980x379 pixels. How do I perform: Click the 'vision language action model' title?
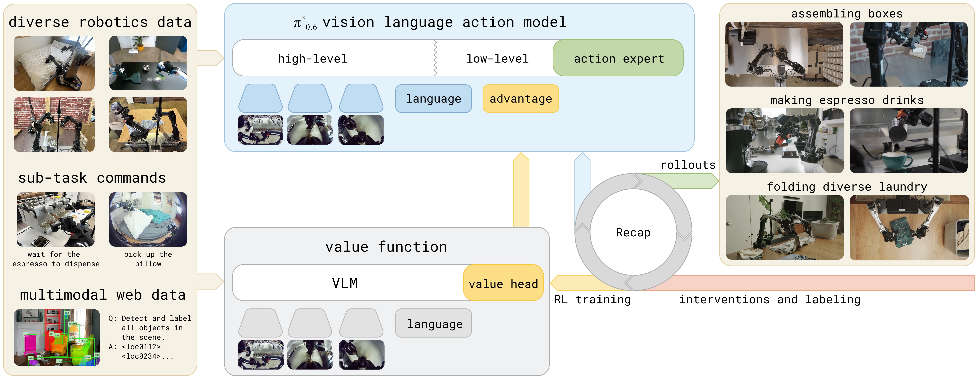click(444, 22)
